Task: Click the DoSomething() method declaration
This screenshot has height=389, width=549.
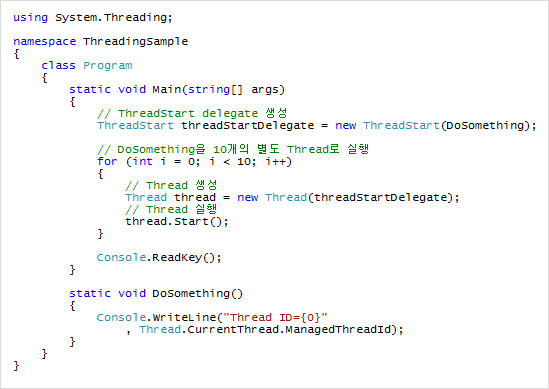Action: click(156, 293)
